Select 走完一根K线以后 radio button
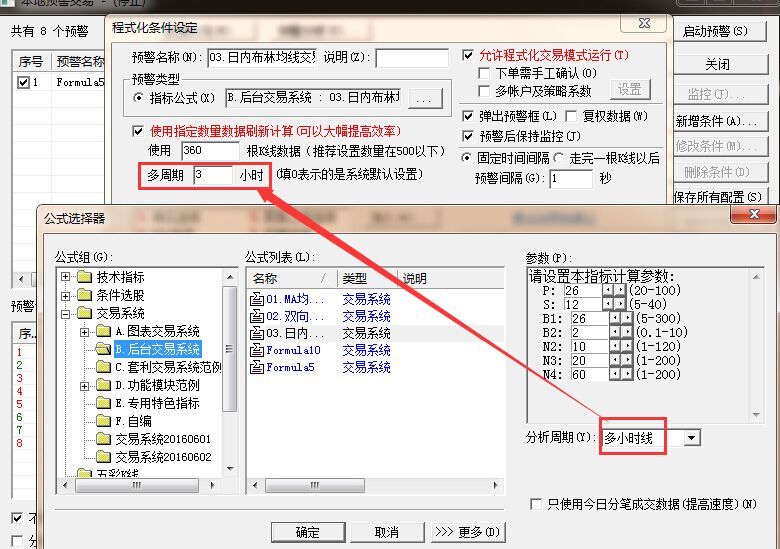 (560, 158)
